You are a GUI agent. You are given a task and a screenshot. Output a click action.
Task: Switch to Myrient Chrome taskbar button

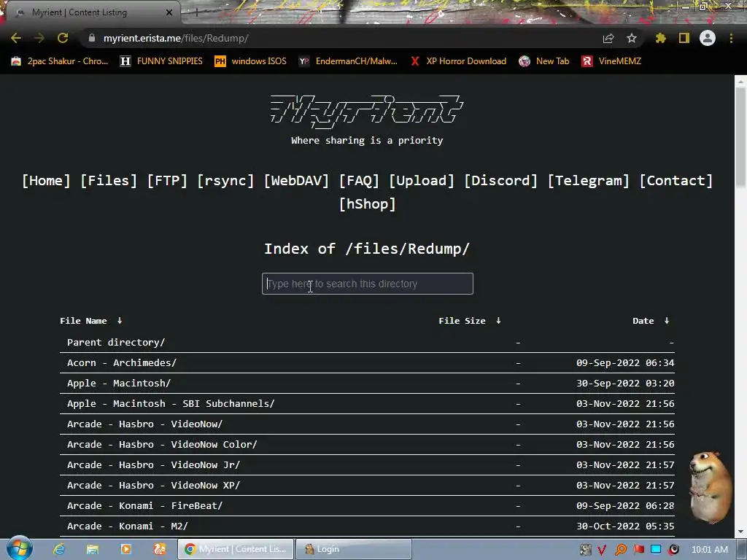(x=236, y=549)
